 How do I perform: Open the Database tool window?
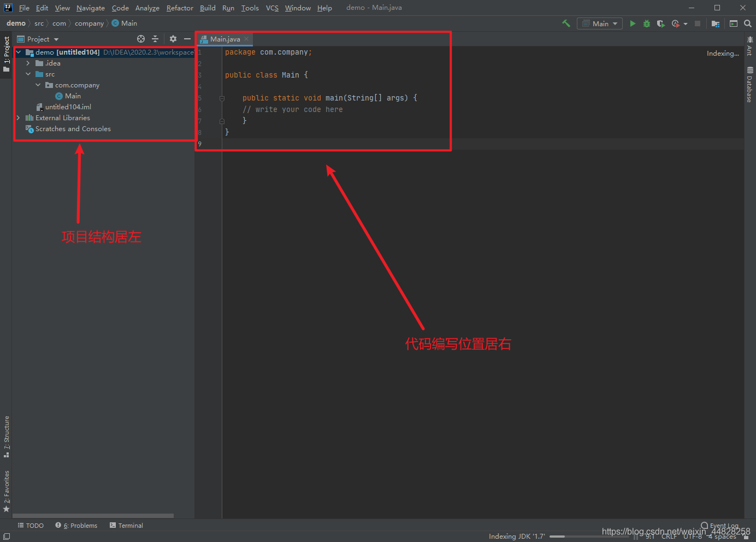point(750,85)
